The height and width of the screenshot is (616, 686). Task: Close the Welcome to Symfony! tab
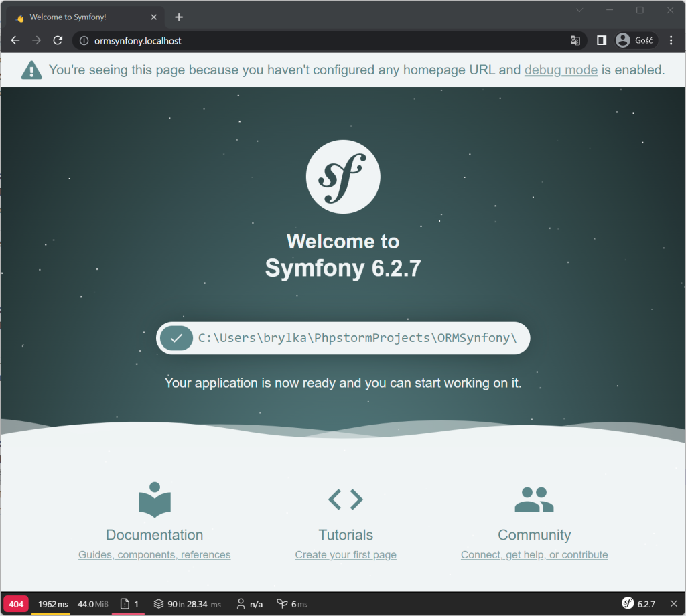(x=153, y=17)
